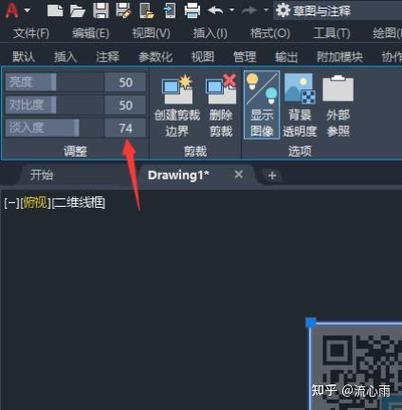Open the 视图(V) menu
The image size is (402, 410).
[151, 33]
